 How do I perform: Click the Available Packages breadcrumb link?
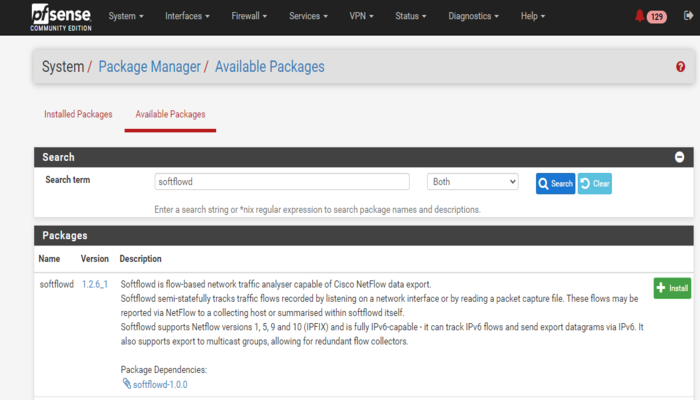[x=270, y=67]
